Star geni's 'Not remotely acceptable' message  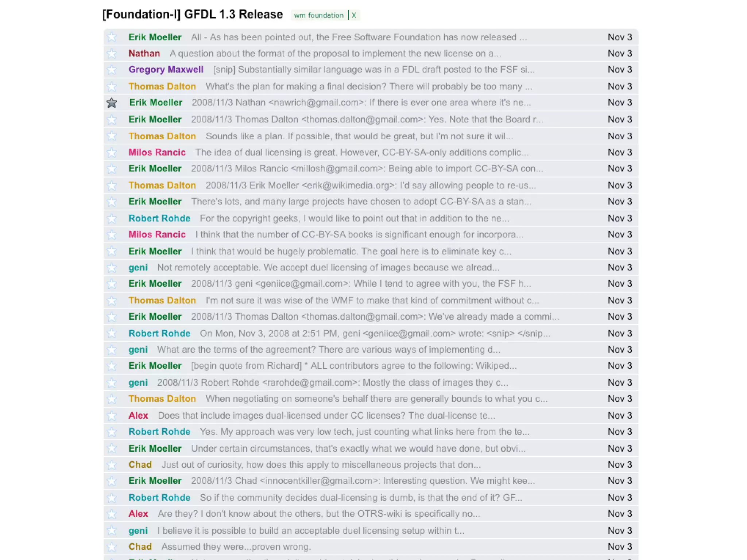[x=112, y=268]
